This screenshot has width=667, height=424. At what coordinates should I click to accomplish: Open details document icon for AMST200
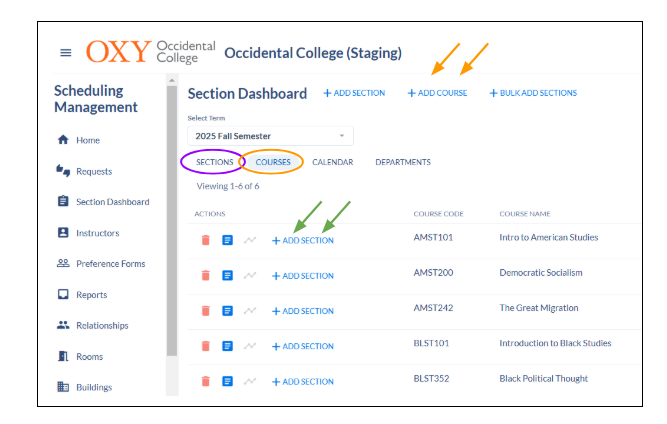click(x=228, y=276)
